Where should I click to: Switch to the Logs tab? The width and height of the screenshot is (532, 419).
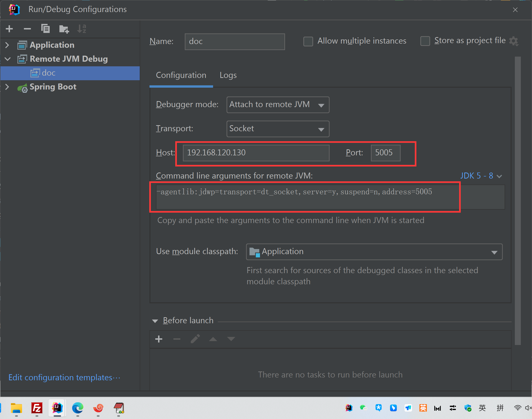coord(228,75)
